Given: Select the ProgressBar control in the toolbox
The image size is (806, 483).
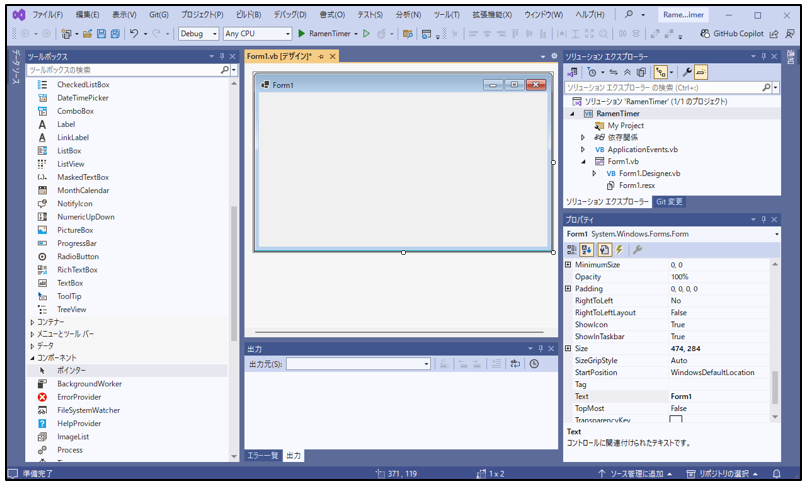Looking at the screenshot, I should tap(76, 243).
